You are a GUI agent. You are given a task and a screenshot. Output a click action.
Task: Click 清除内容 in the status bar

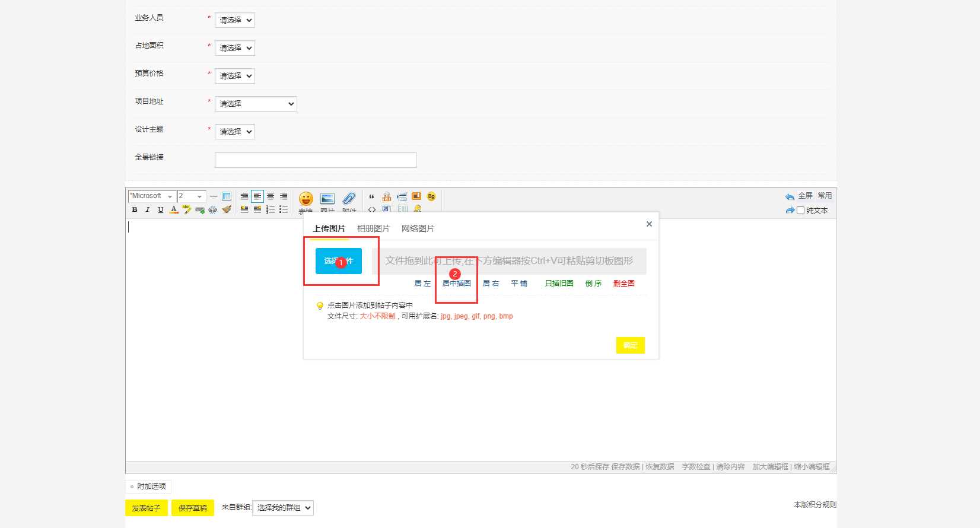click(730, 467)
